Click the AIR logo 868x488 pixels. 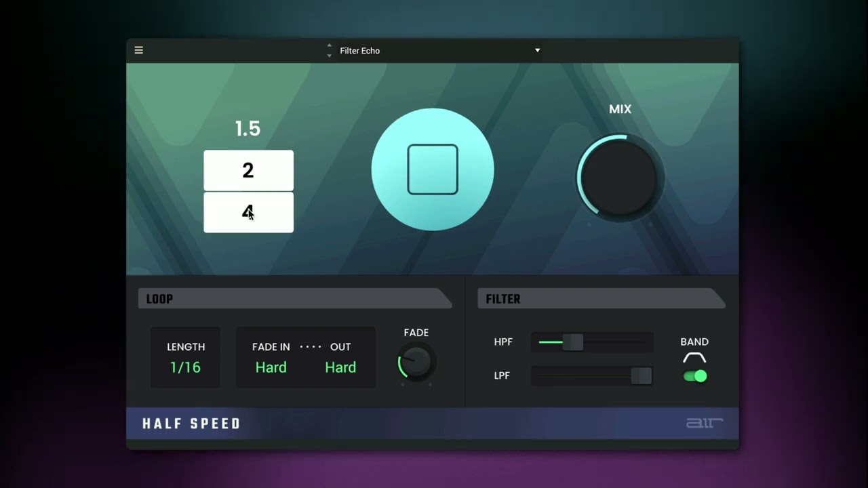(x=705, y=424)
